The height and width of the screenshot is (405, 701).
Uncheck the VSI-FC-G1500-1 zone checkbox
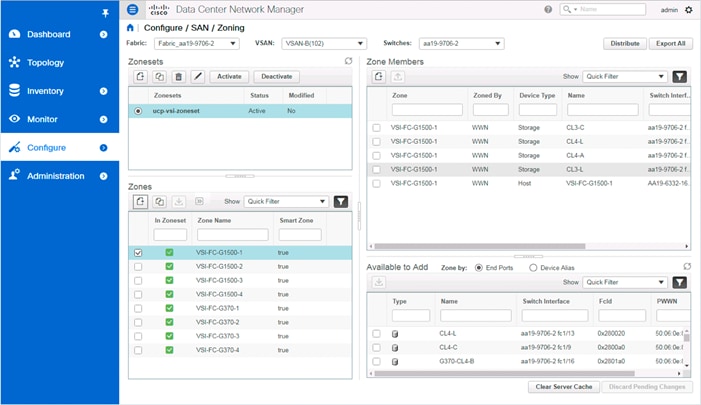click(138, 253)
